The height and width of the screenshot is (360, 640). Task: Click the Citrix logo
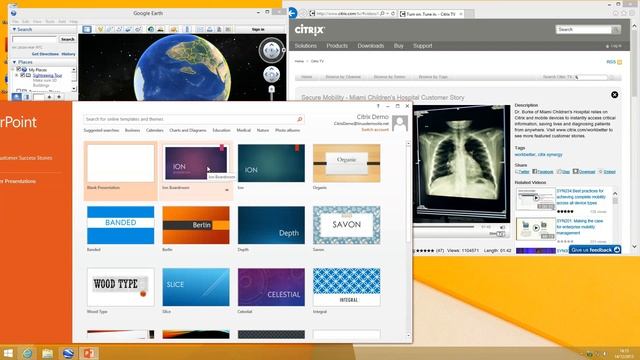point(309,30)
